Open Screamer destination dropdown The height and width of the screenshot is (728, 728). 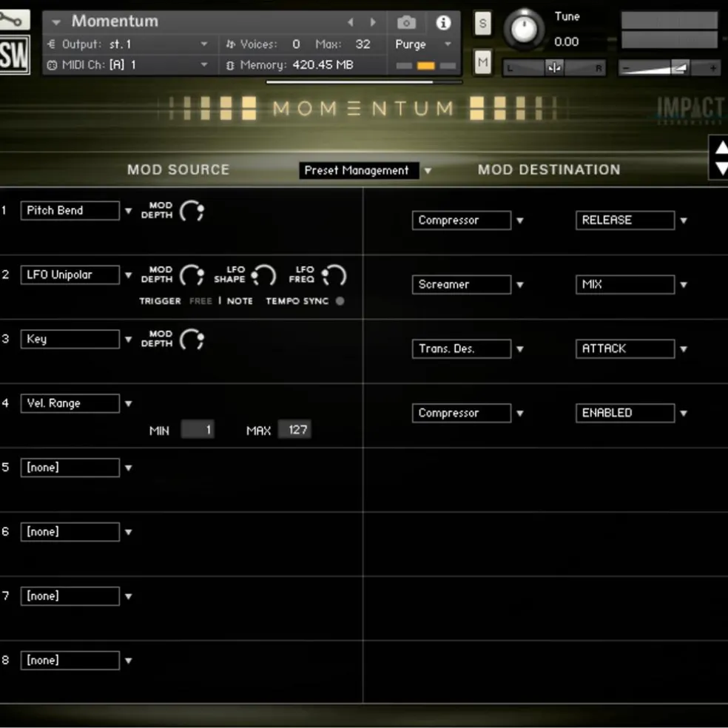(x=520, y=285)
